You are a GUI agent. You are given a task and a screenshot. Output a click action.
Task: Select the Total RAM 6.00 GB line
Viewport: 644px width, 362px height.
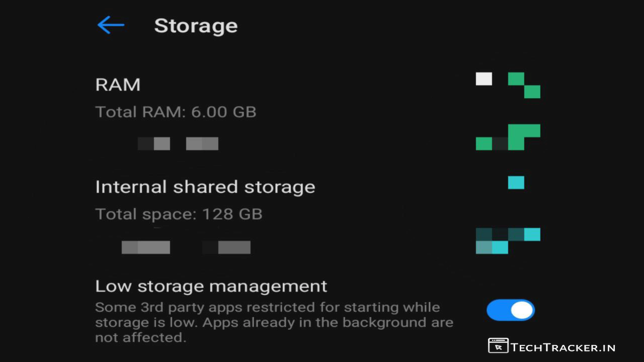click(176, 112)
